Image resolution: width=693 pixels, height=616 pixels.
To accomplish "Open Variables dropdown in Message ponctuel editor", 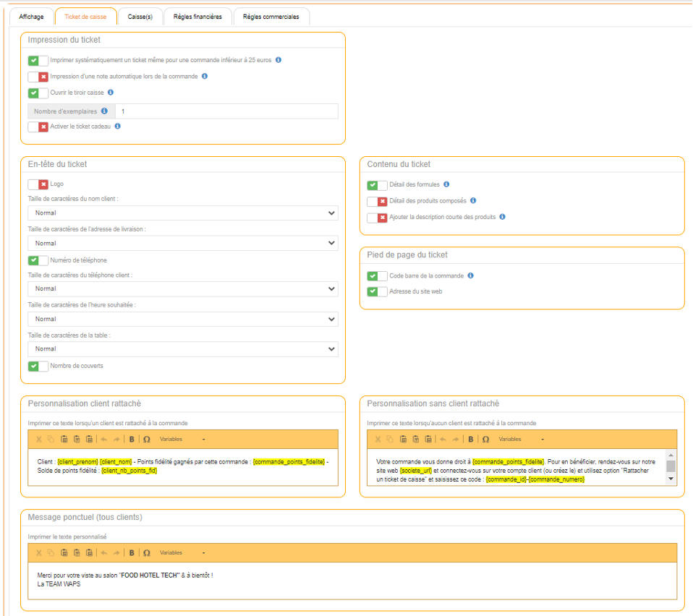I will 182,553.
